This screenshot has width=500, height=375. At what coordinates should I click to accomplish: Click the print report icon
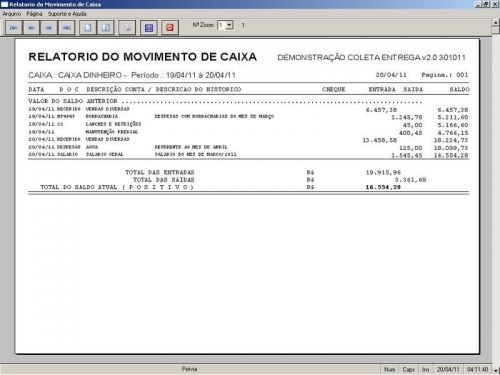point(127,28)
